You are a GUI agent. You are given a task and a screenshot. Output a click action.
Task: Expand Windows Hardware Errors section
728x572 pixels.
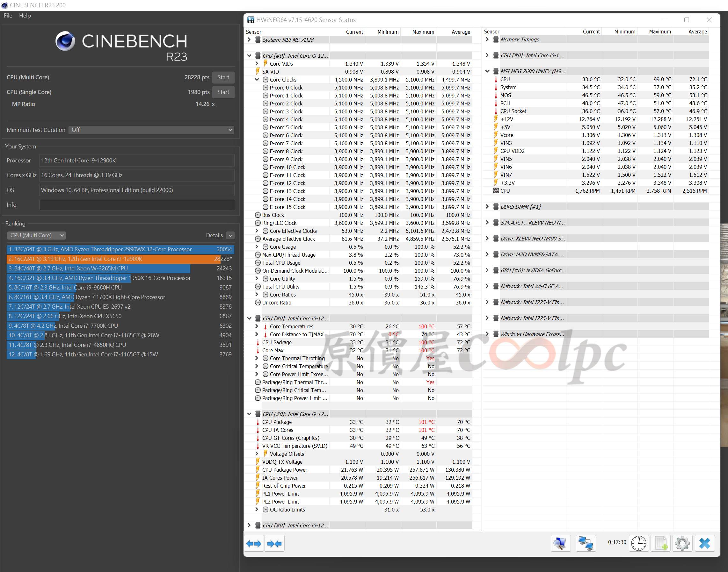pos(487,334)
